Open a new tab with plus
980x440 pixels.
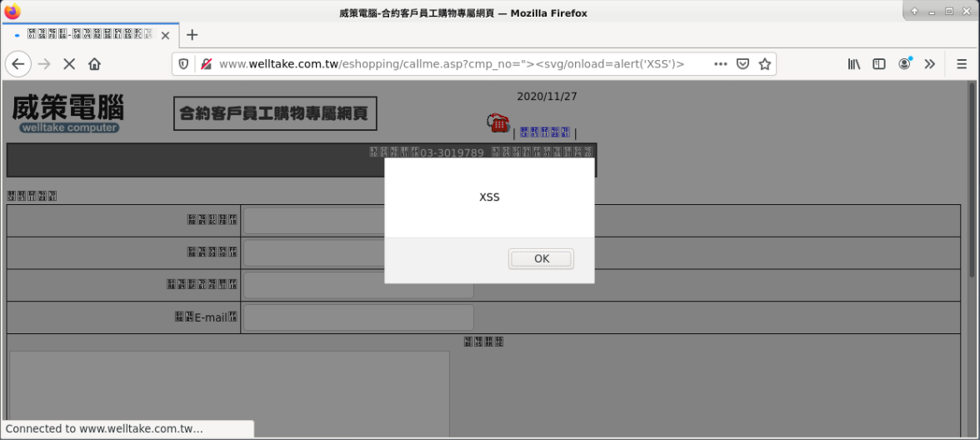point(192,35)
